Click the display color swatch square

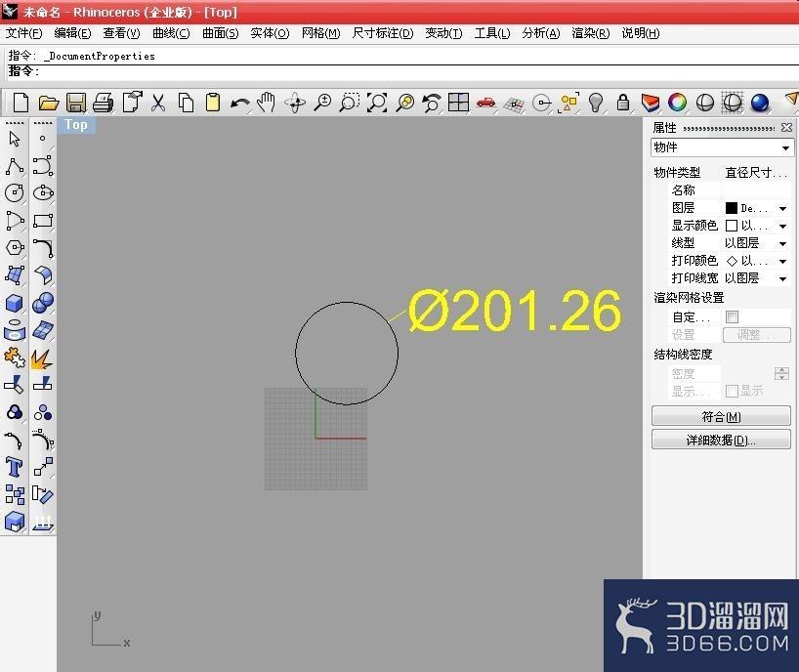click(732, 226)
